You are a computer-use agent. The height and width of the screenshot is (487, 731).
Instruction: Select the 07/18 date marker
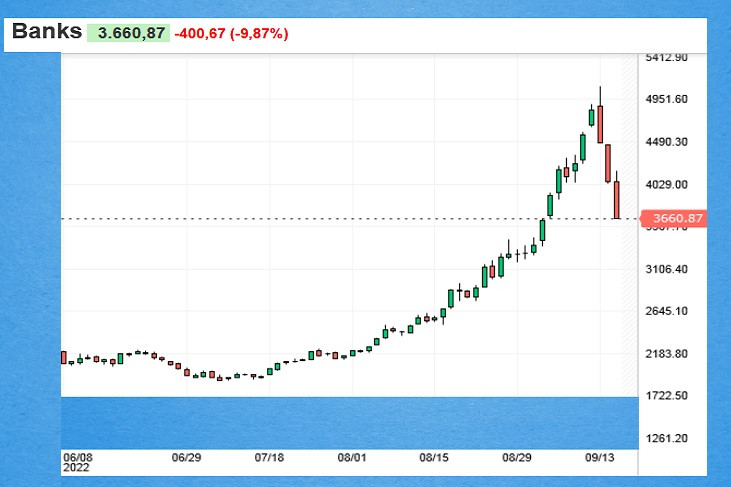click(x=270, y=457)
